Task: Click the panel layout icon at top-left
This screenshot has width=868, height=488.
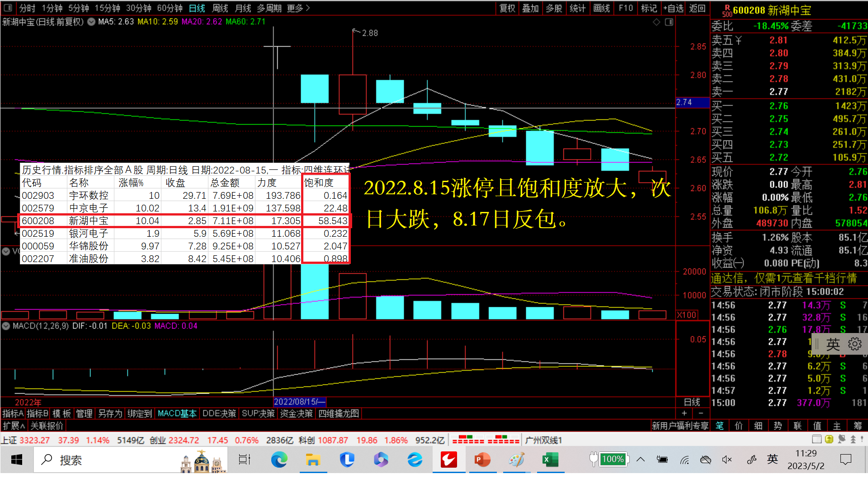Action: [8, 8]
